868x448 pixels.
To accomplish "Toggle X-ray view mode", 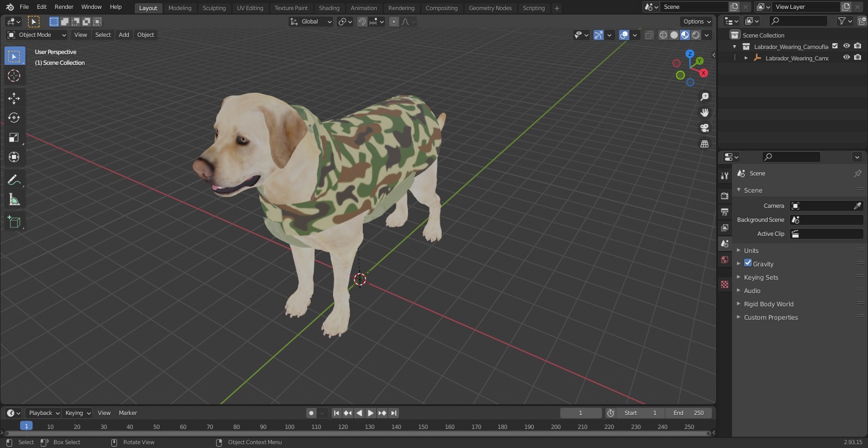I will pos(649,35).
